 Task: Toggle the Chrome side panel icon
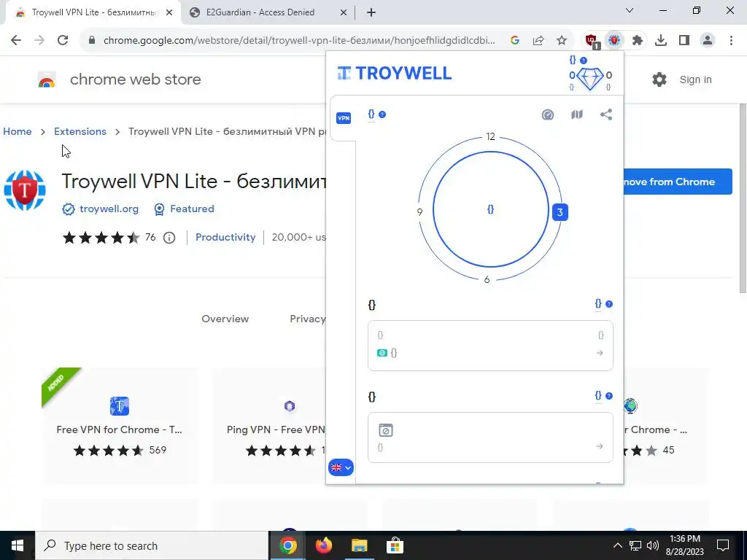pos(684,41)
